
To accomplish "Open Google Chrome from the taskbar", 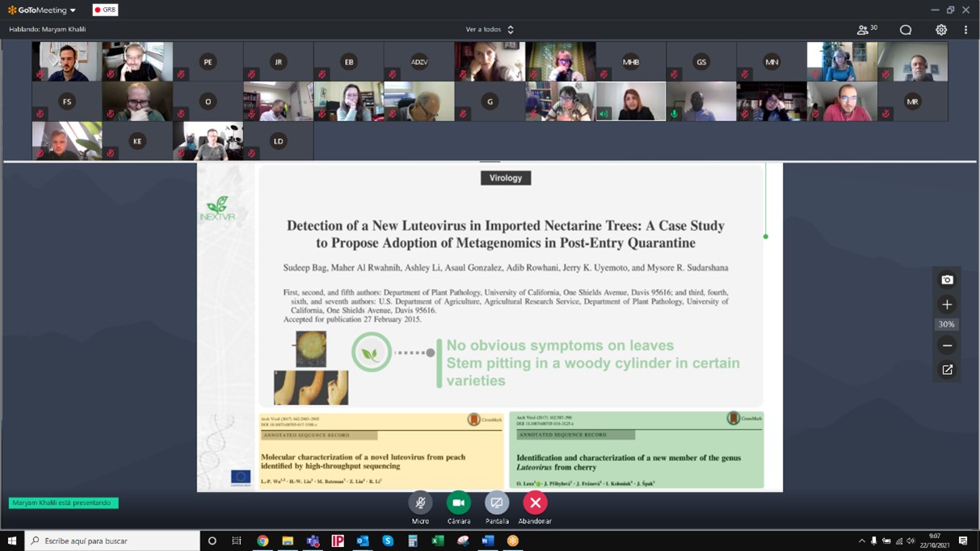I will pyautogui.click(x=263, y=541).
